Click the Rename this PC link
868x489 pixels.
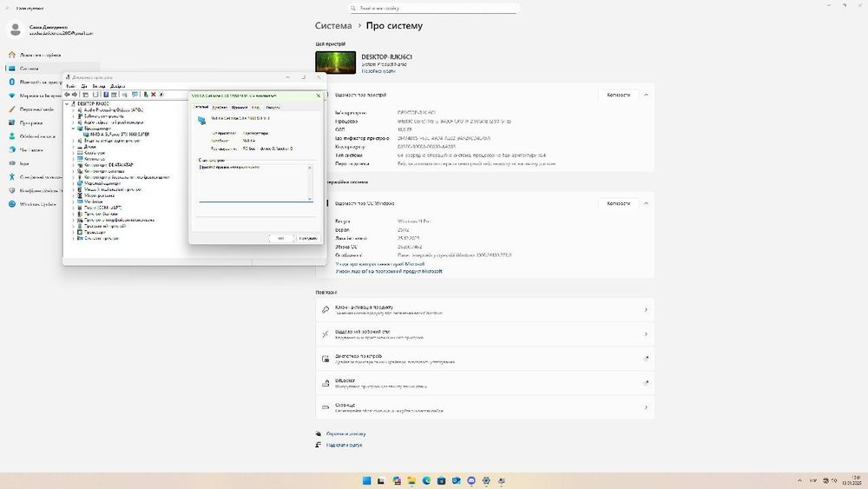point(378,71)
